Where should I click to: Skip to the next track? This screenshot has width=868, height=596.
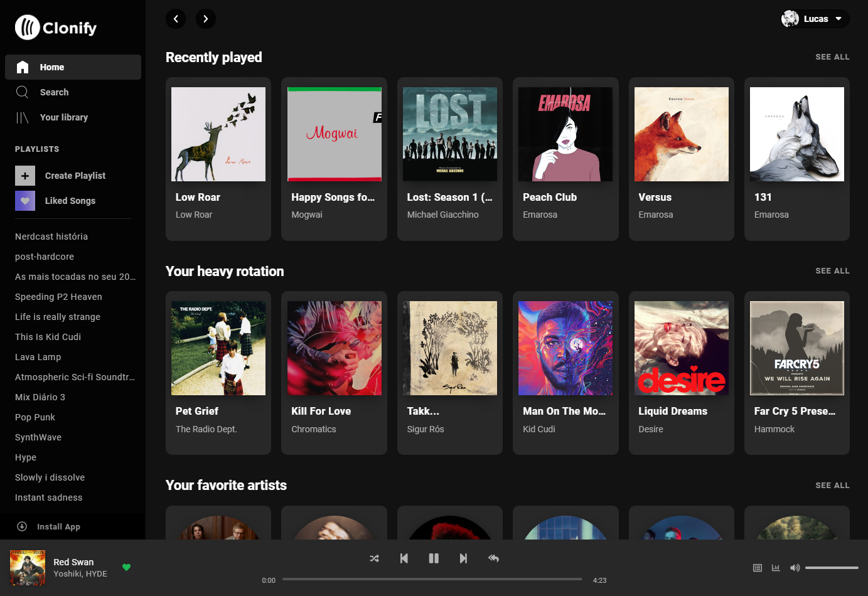point(463,558)
